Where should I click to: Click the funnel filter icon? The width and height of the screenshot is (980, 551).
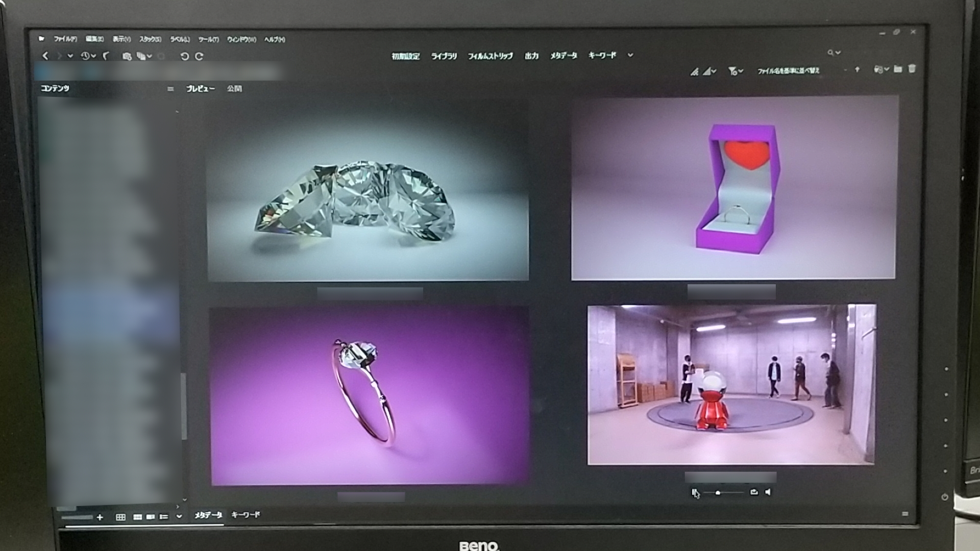[x=732, y=71]
